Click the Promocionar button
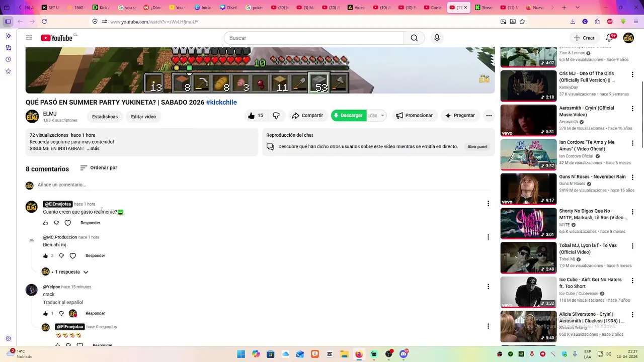The image size is (644, 362). click(414, 116)
